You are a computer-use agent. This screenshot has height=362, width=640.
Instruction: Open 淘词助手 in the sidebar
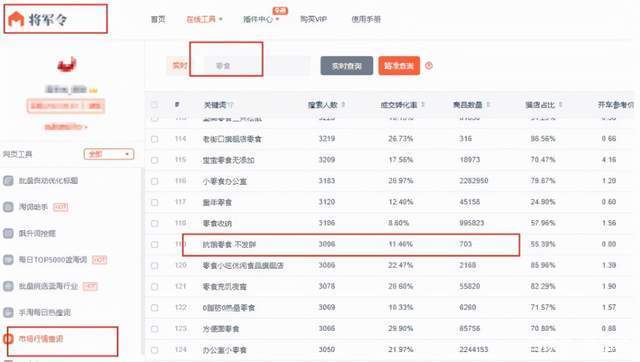(x=33, y=207)
